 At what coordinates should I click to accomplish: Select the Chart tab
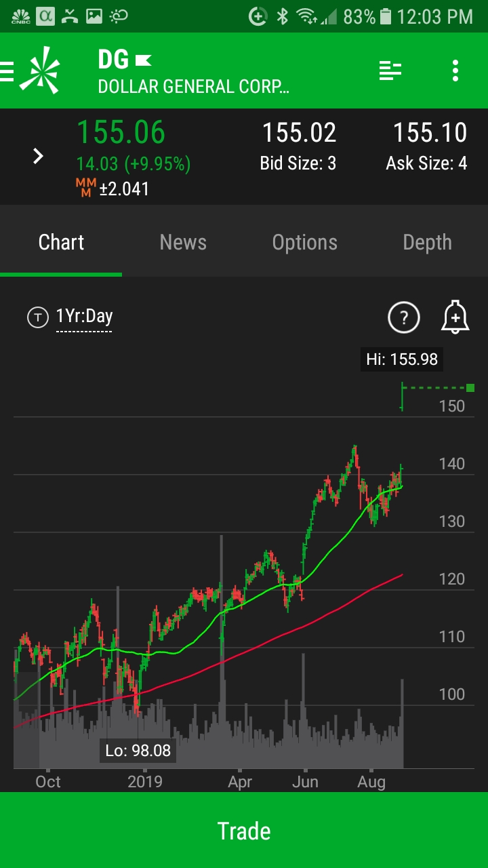tap(61, 243)
